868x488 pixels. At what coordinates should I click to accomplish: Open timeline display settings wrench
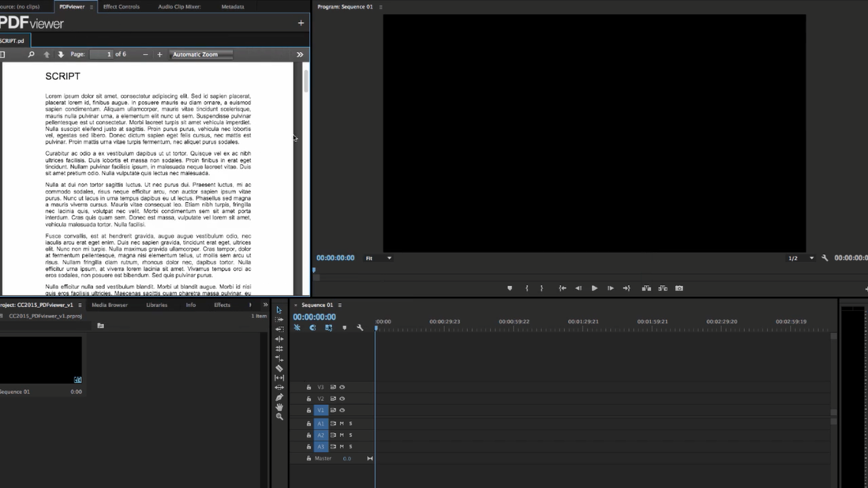click(360, 328)
